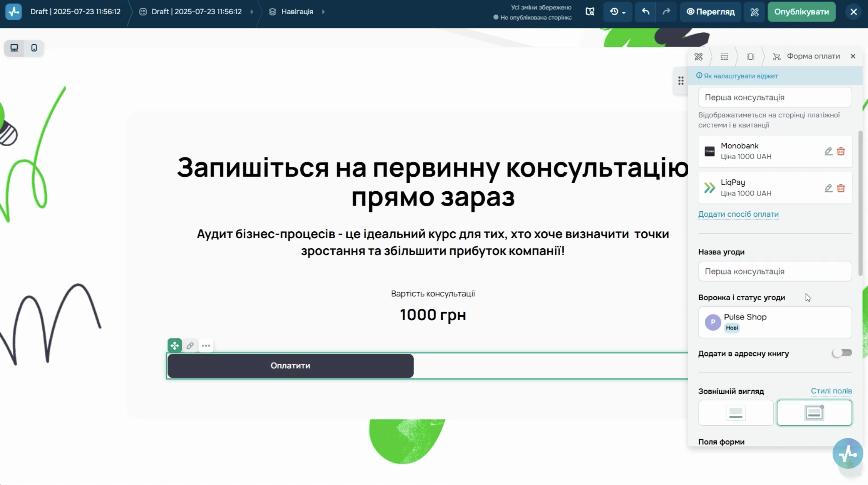Open first Draft breadcrumb
Viewport: 868px width, 485px height.
75,12
